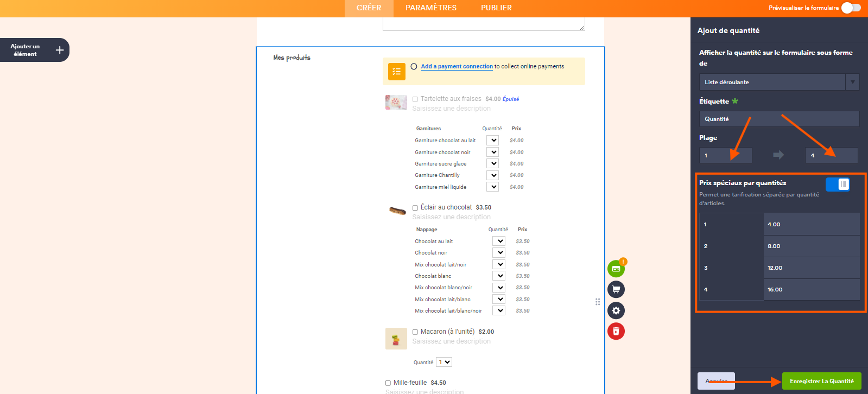Select the payment connection radio circle
The image size is (868, 394).
pyautogui.click(x=414, y=66)
